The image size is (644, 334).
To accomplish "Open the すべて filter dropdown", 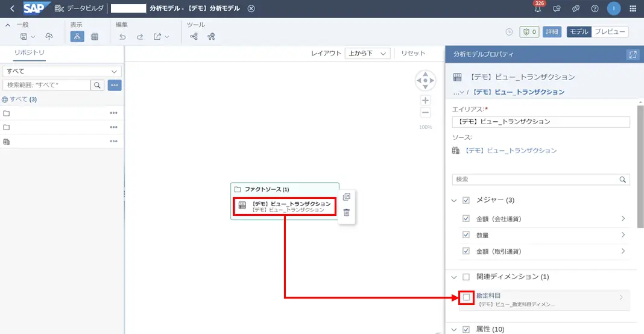I will click(62, 71).
